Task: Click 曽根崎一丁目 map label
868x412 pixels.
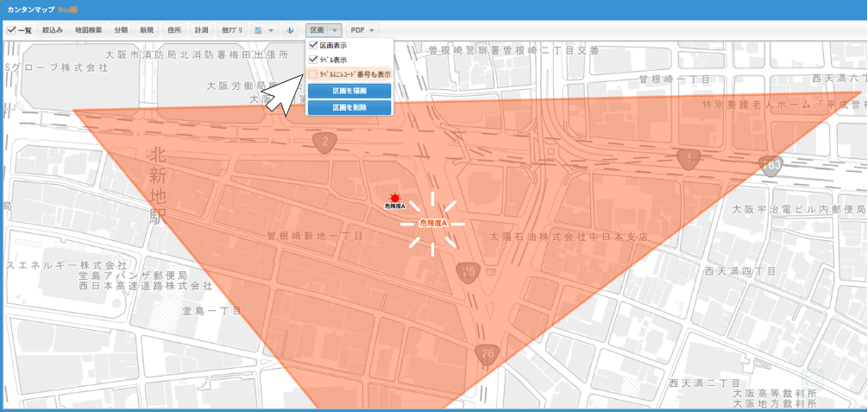Action: point(675,79)
